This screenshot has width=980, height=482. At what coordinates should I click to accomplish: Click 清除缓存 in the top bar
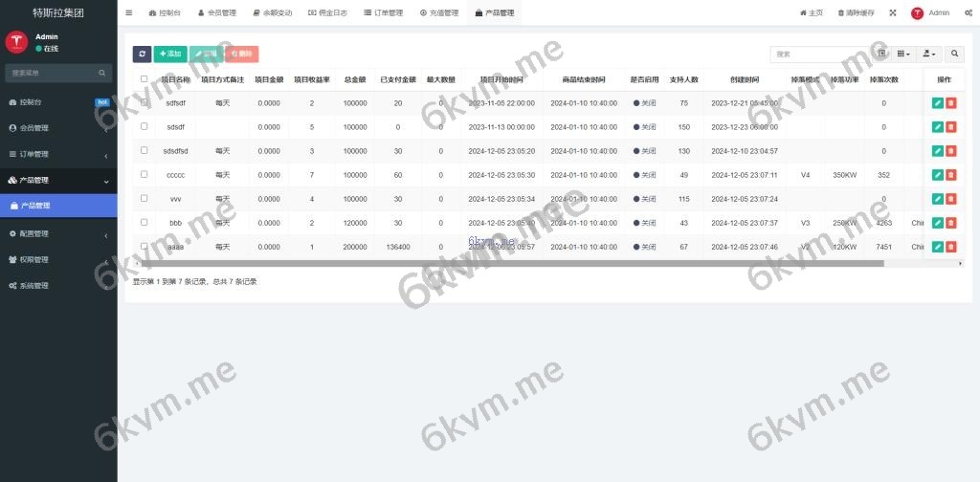tap(856, 13)
